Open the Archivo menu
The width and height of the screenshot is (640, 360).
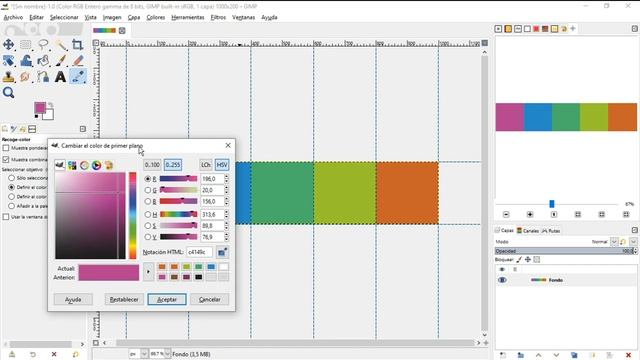(x=13, y=17)
